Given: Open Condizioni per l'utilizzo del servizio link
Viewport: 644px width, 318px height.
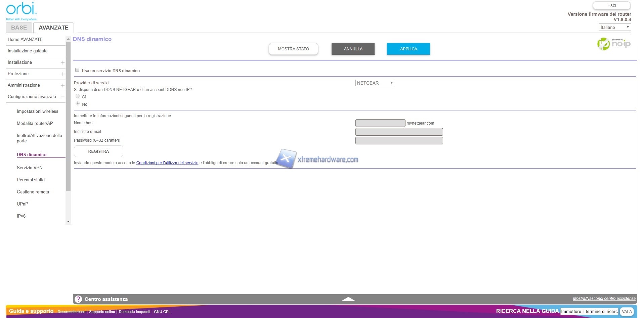Looking at the screenshot, I should point(167,163).
